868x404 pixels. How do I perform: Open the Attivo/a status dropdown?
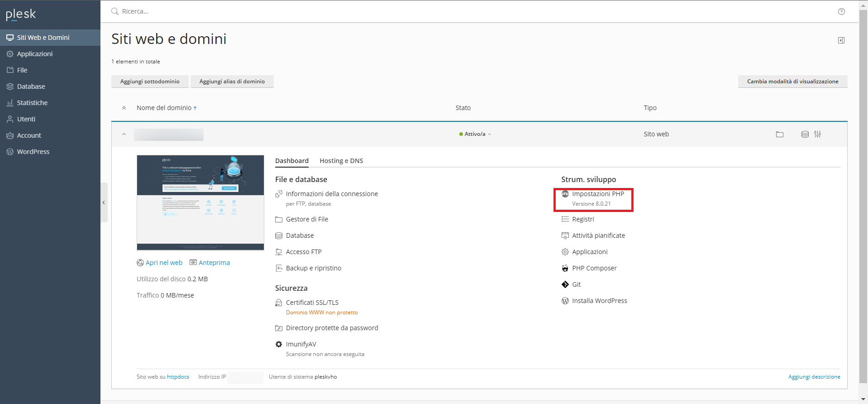point(475,134)
